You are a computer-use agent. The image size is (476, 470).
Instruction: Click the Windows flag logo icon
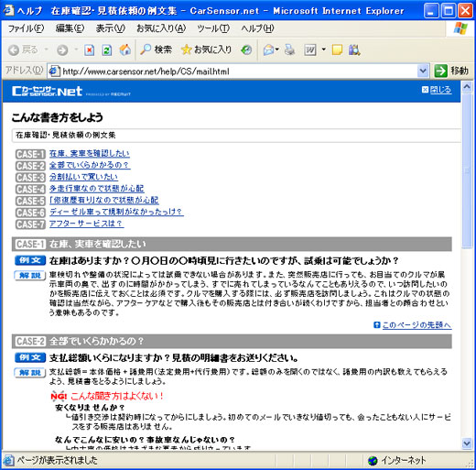(460, 28)
